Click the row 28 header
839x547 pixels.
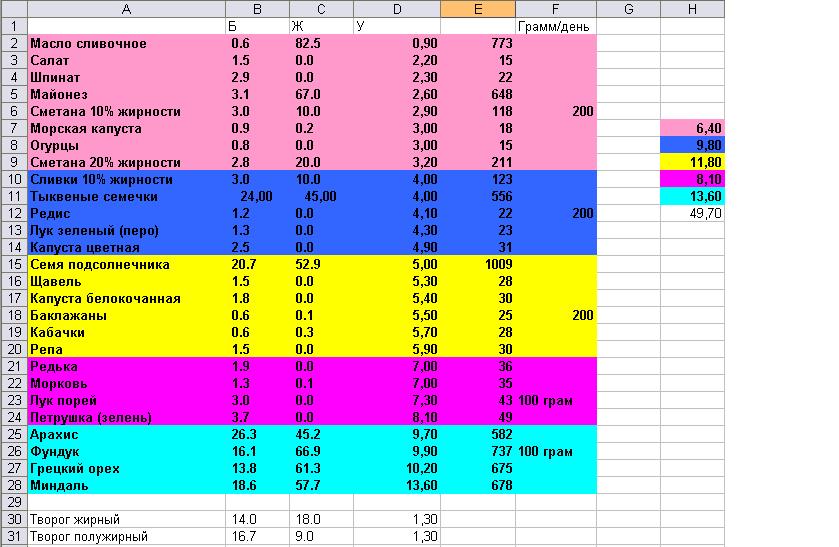[13, 485]
